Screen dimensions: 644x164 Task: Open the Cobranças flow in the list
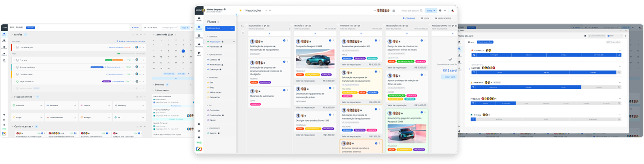[x=214, y=69]
